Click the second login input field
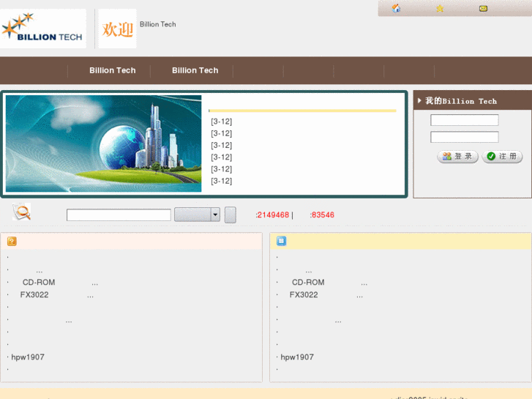This screenshot has height=399, width=532. (464, 137)
